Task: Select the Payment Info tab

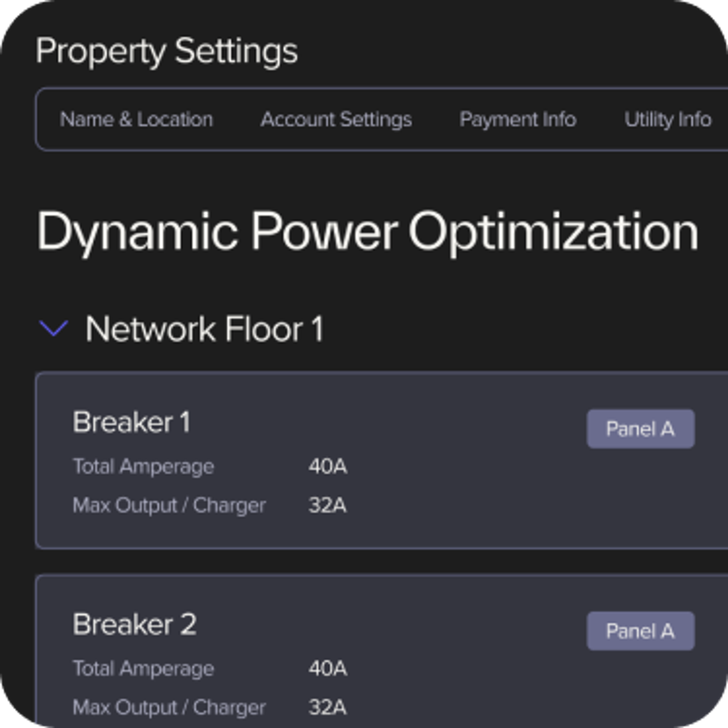Action: [518, 120]
